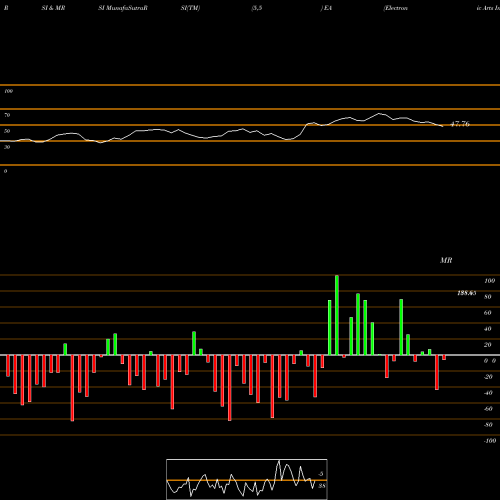500x500 pixels.
Task: Click the RSI axis label 0 on the left
Action: (x=5, y=171)
